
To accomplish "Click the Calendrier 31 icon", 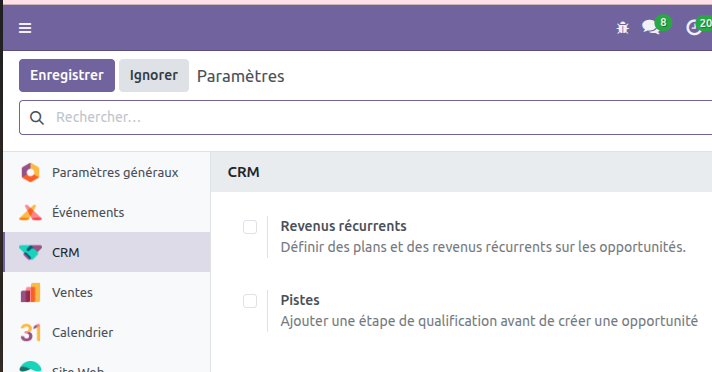I will click(30, 332).
